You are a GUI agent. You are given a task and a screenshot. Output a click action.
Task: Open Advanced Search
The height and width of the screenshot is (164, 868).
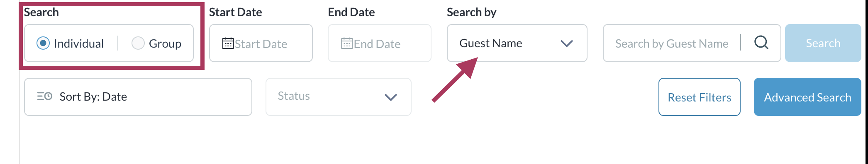pos(807,97)
